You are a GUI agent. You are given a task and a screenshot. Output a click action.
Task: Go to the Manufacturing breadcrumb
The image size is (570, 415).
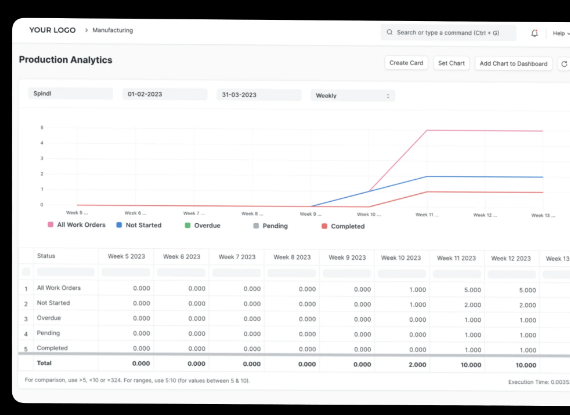(113, 30)
